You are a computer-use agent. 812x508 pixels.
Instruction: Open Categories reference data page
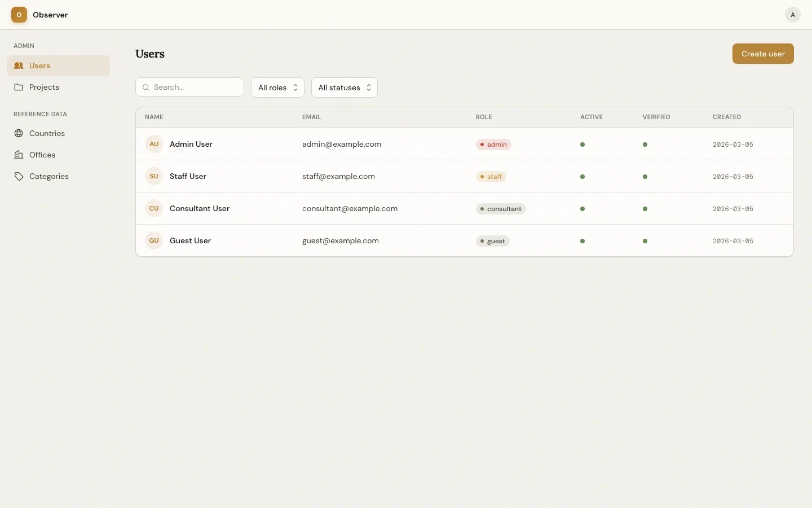(48, 176)
